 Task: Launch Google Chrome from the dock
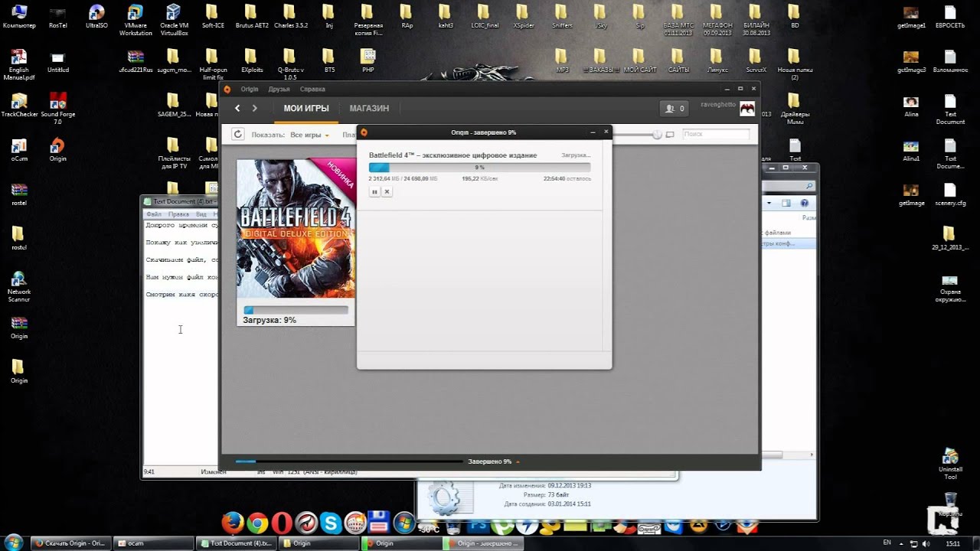point(257,523)
